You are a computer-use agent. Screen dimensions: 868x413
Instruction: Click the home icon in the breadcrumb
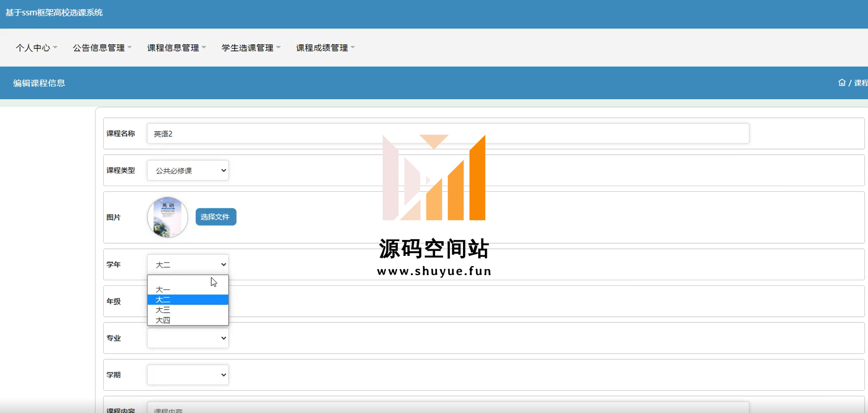842,82
